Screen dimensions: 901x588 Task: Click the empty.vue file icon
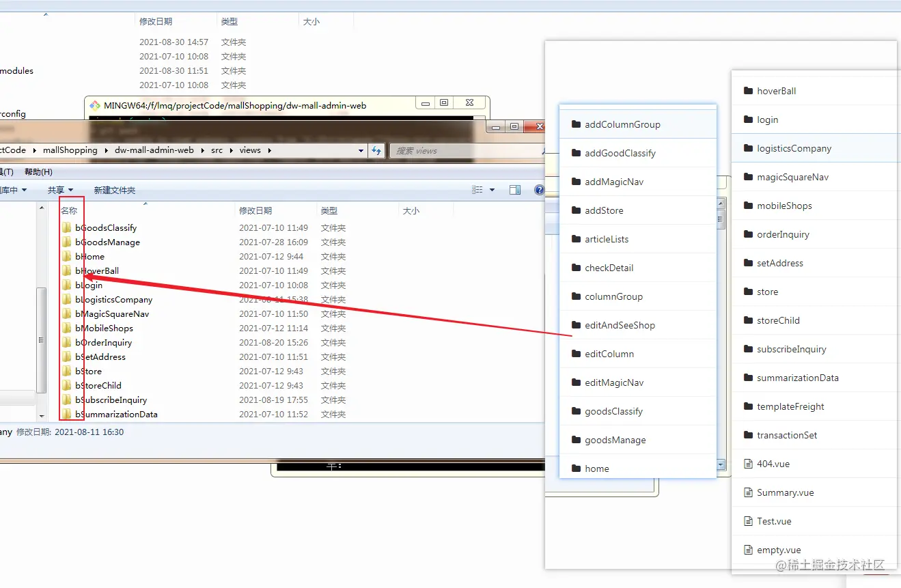click(747, 550)
